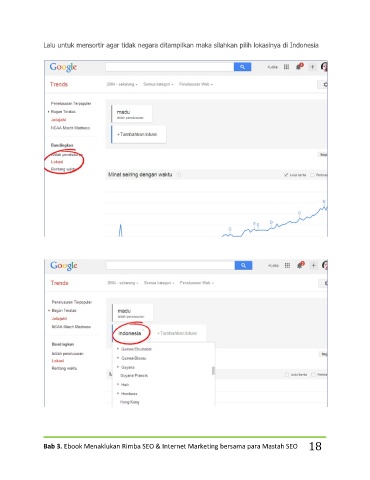Open the Google apps grid in the lower screenshot
The width and height of the screenshot is (370, 480).
pyautogui.click(x=287, y=265)
